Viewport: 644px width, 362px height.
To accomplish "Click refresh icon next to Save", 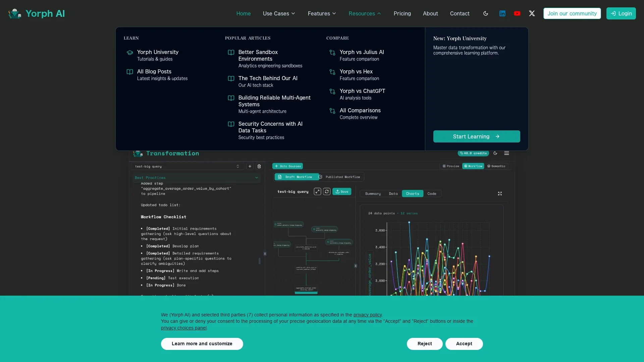I will 327,191.
